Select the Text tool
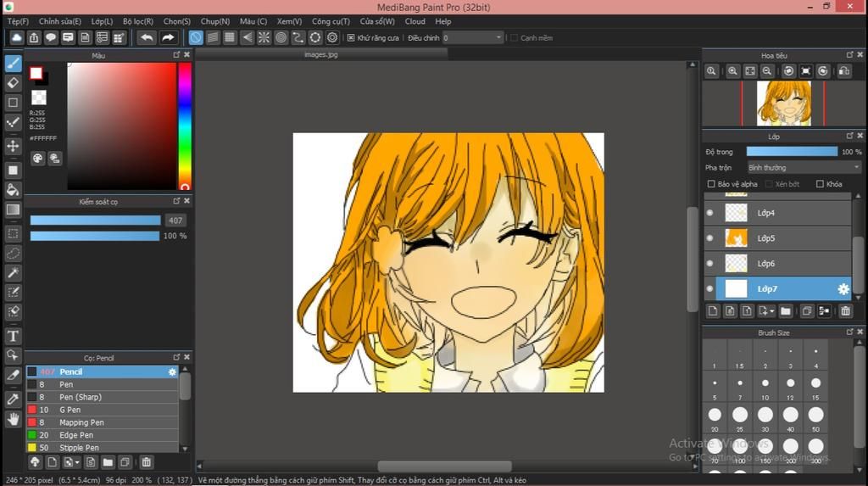The image size is (868, 486). [13, 336]
